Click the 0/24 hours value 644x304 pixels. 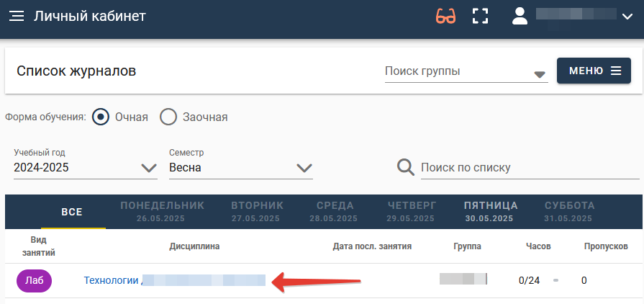pyautogui.click(x=529, y=281)
